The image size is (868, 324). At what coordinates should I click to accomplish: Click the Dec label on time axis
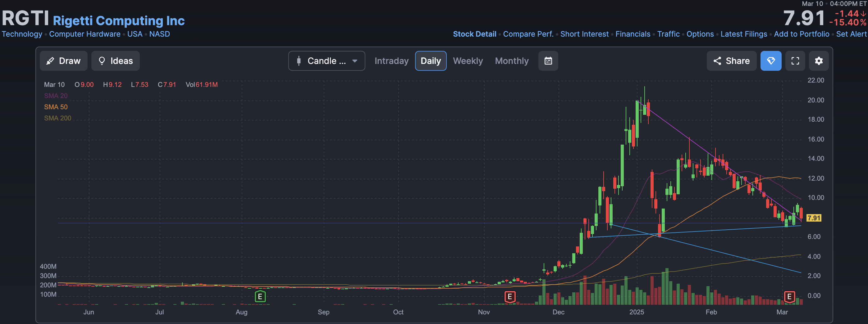coord(558,312)
